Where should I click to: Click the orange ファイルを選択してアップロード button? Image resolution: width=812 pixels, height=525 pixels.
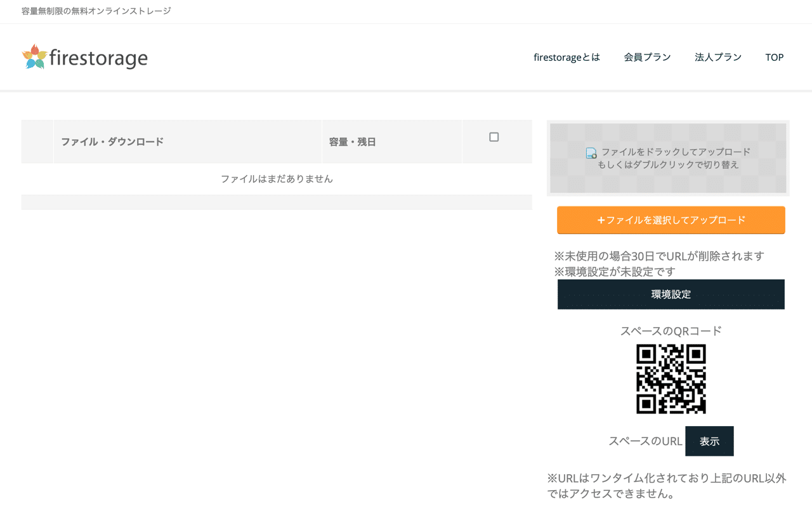click(671, 220)
